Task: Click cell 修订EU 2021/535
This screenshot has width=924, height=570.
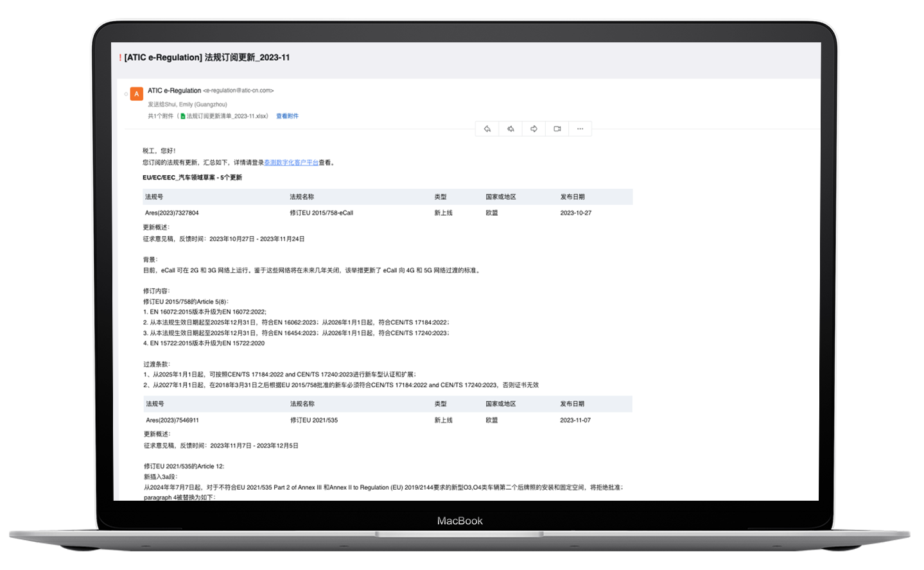Action: point(313,420)
